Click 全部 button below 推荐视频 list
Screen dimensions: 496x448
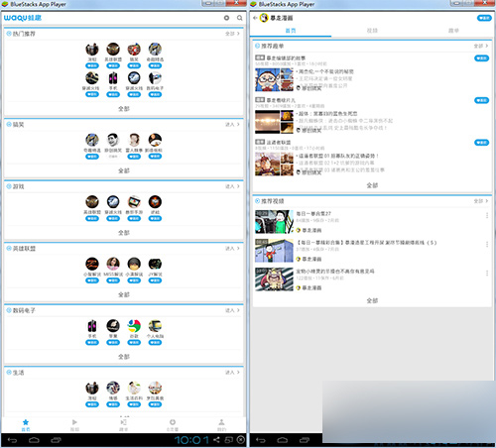click(372, 300)
